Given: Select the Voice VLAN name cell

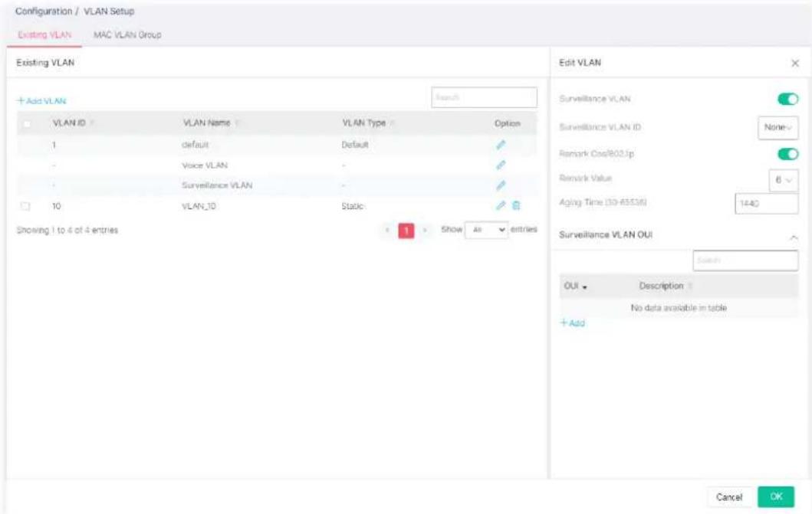Looking at the screenshot, I should tap(205, 165).
